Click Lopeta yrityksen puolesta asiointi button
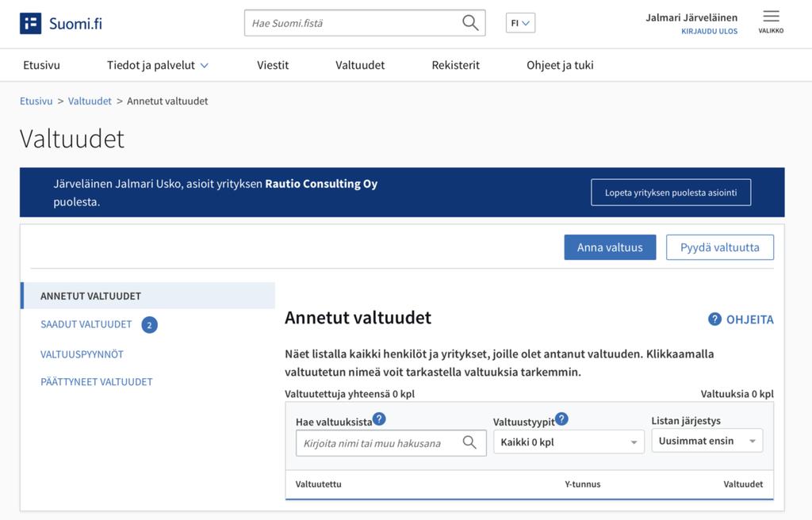Image resolution: width=812 pixels, height=520 pixels. point(671,192)
